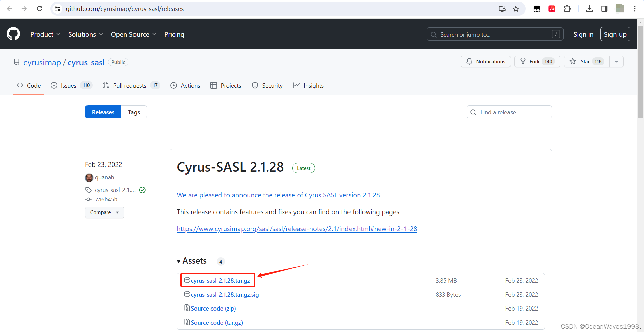Click file icon for Source code (tar.gz)

click(187, 322)
